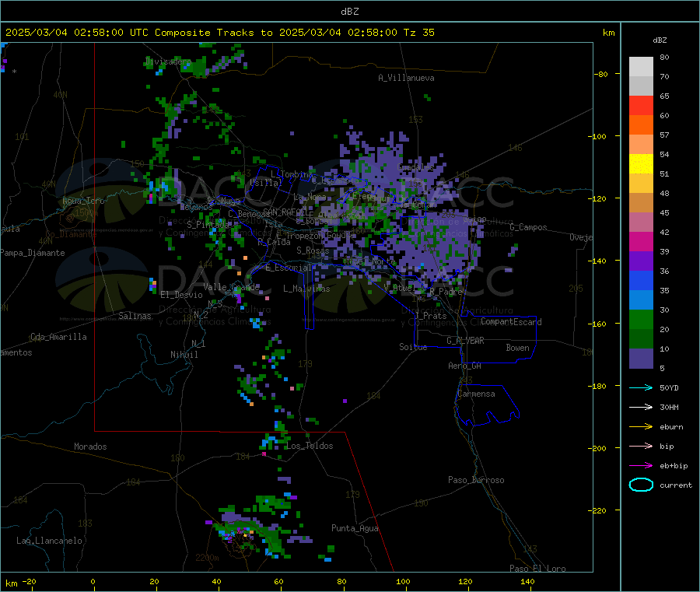Click the 'E_Escorial' map label
700x592 pixels.
point(289,268)
